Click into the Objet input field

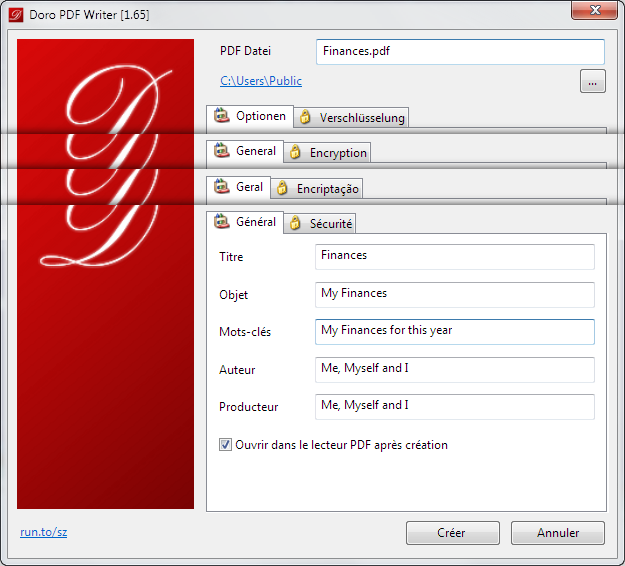455,295
